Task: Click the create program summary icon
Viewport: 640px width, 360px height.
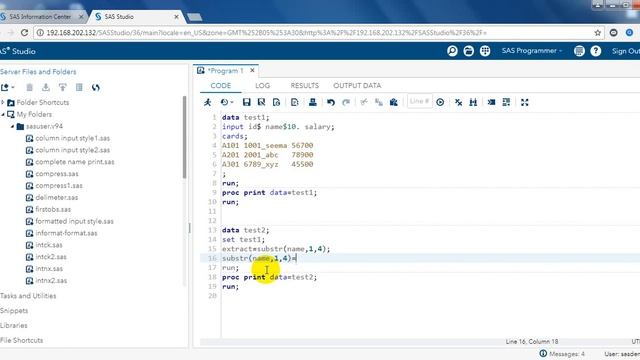Action: [x=295, y=102]
